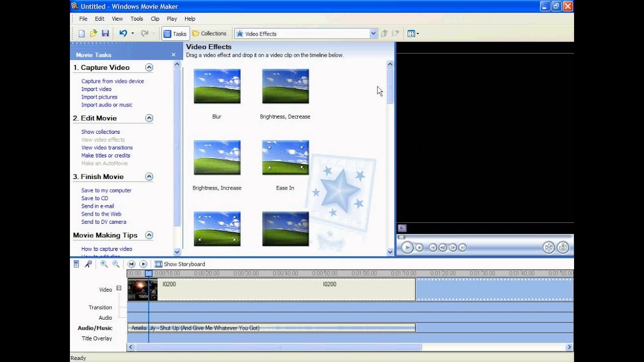Undo the last action
644x362 pixels.
pyautogui.click(x=123, y=34)
